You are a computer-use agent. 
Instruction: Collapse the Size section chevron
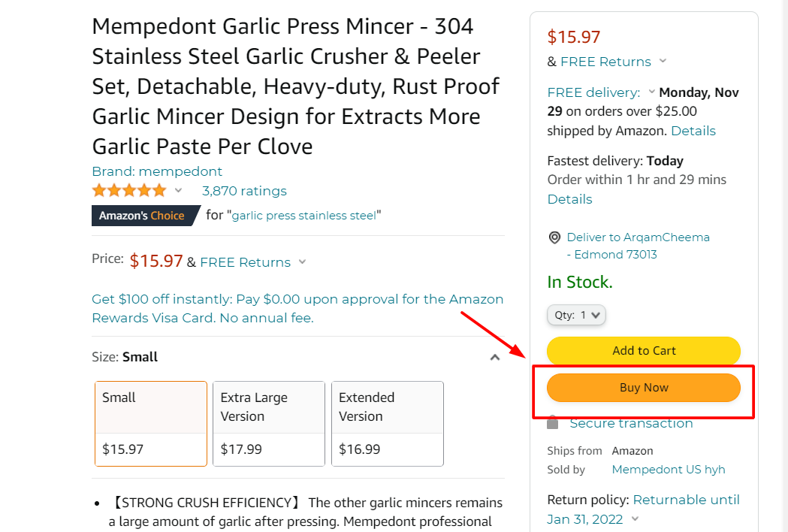(495, 358)
